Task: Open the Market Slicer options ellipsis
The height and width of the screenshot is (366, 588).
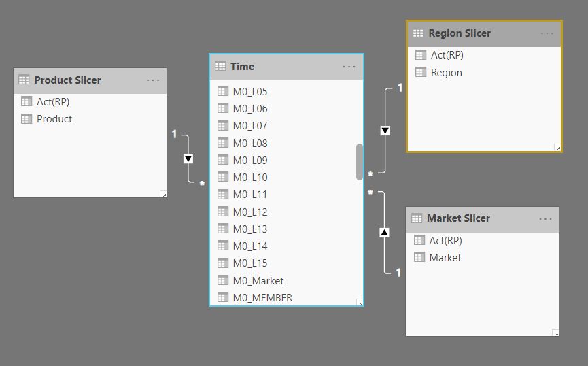Action: click(545, 219)
